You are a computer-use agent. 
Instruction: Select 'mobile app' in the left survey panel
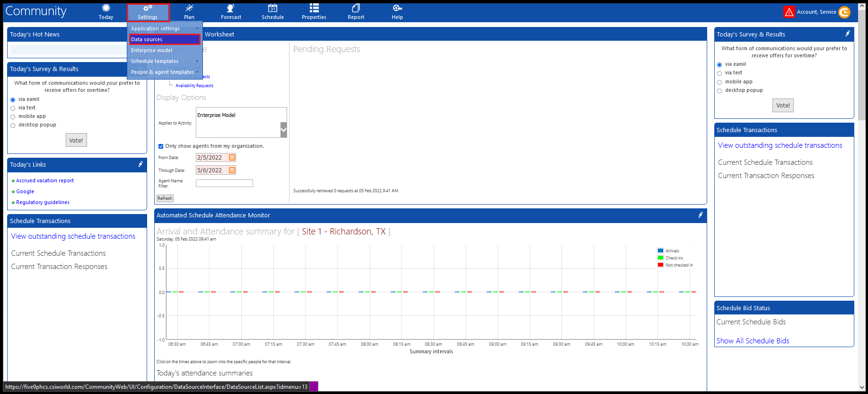(13, 117)
